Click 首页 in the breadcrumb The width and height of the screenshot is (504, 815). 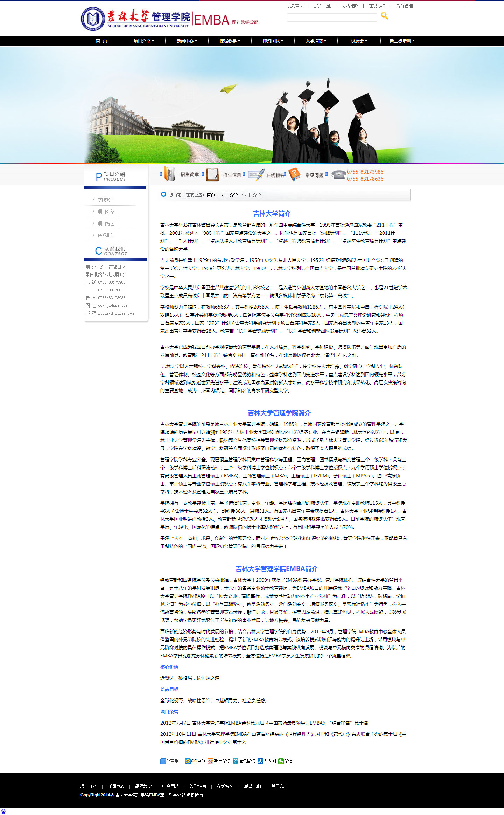coord(211,195)
